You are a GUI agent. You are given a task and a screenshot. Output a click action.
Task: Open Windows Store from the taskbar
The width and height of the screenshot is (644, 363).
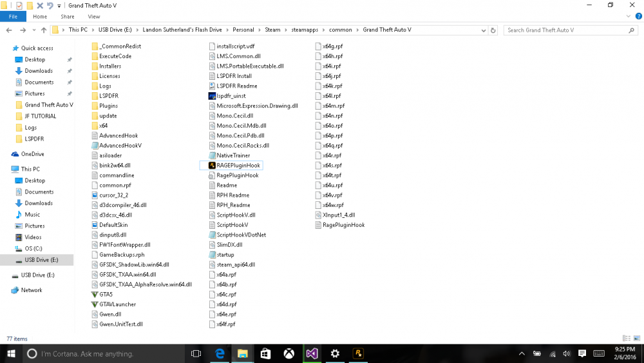[x=266, y=353]
